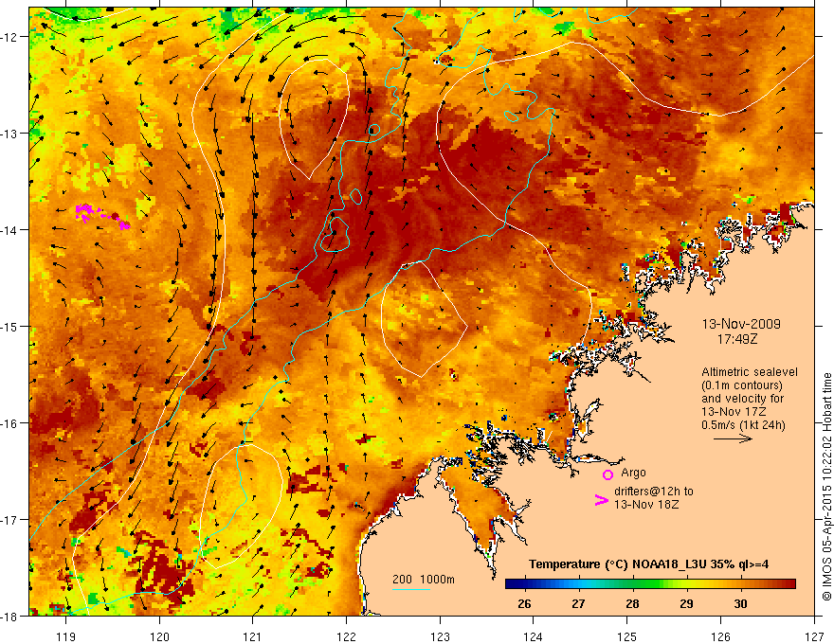This screenshot has width=834, height=644.
Task: Click the 'drifters@12h to' legend label
Action: click(654, 492)
